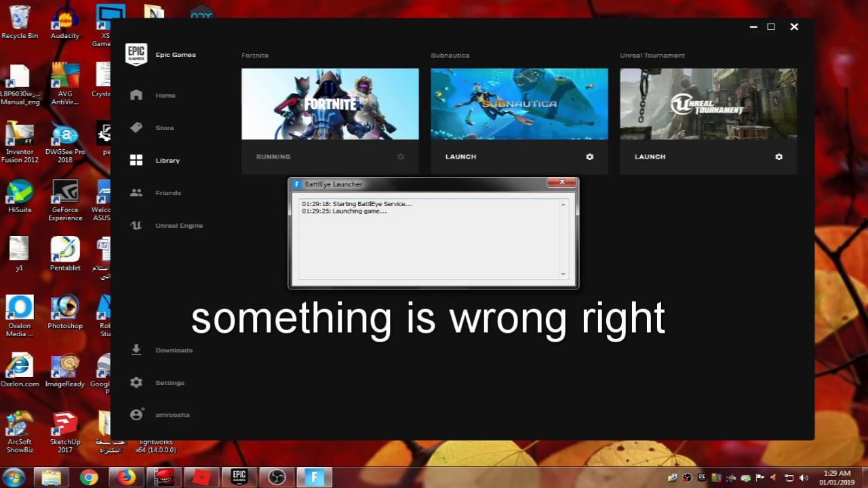Click the volume icon in system tray
Viewport: 868px width, 488px height.
[804, 478]
